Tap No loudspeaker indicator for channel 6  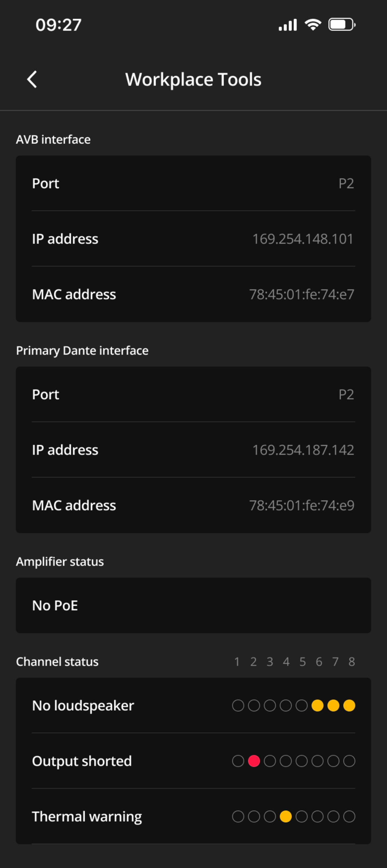tap(317, 706)
